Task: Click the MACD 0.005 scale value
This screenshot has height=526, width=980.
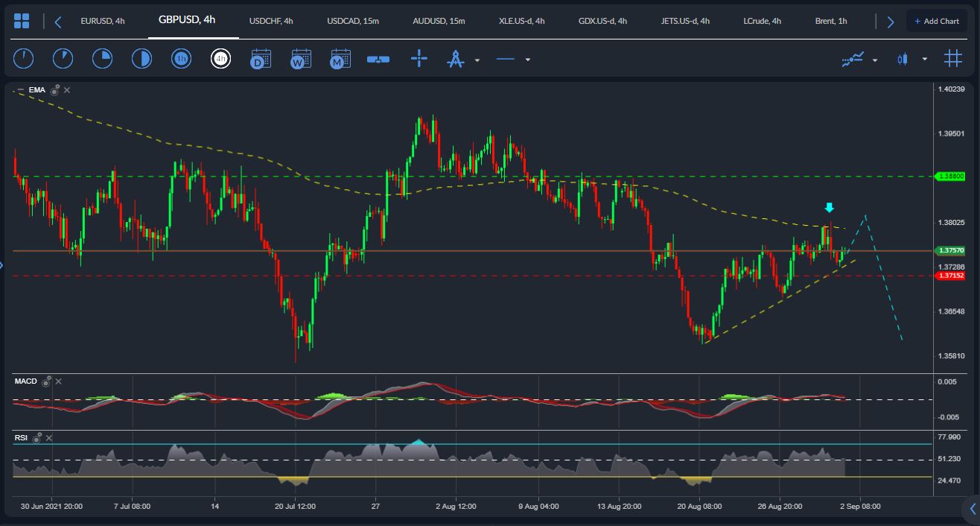Action: pyautogui.click(x=947, y=381)
